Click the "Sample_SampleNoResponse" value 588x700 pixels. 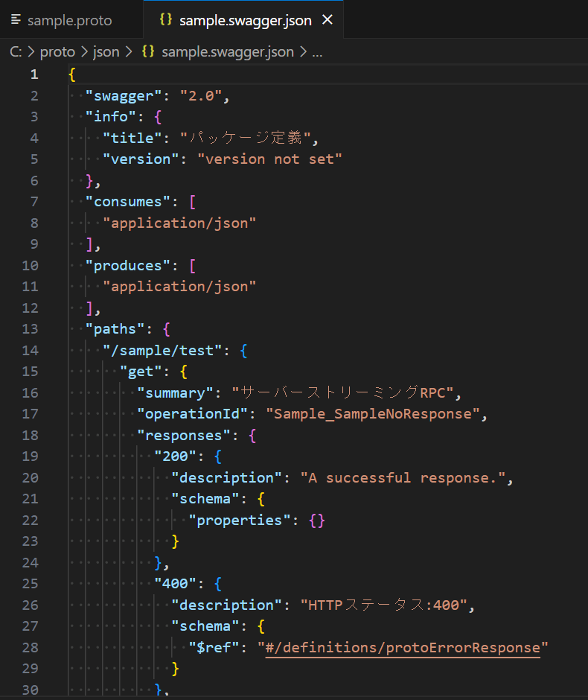point(372,414)
